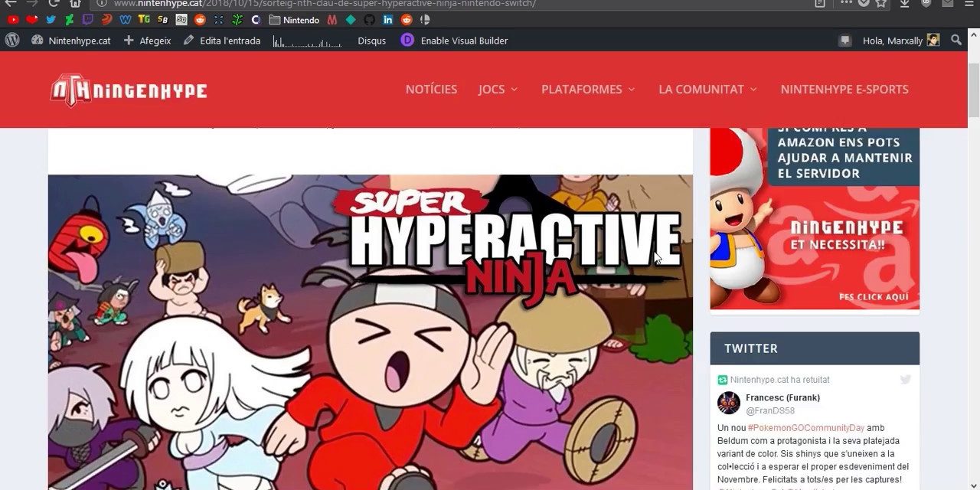This screenshot has height=490, width=980.
Task: Click Enable Visual Builder
Action: (x=454, y=41)
